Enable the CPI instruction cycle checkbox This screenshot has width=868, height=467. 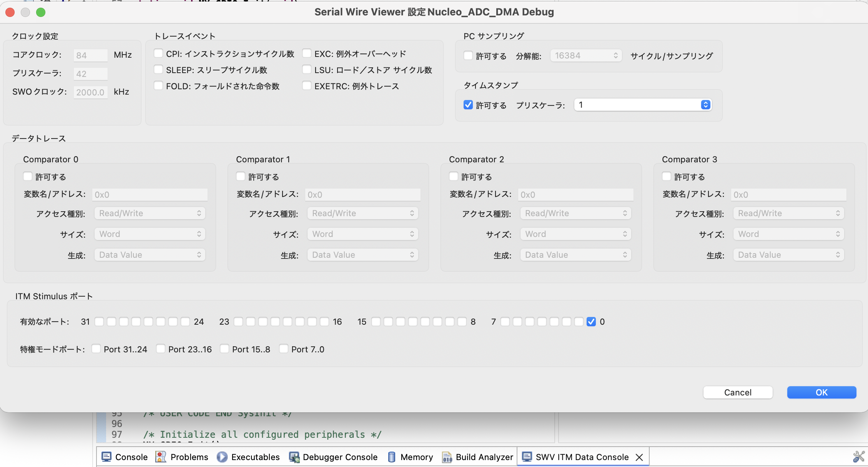[x=158, y=53]
